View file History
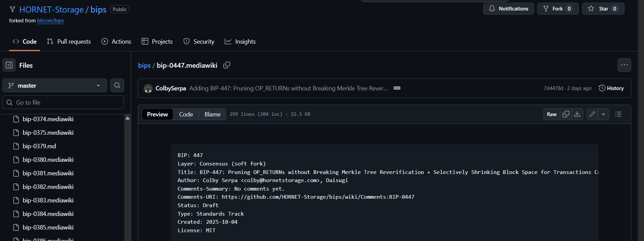Viewport: 644px width, 241px height. pos(611,88)
